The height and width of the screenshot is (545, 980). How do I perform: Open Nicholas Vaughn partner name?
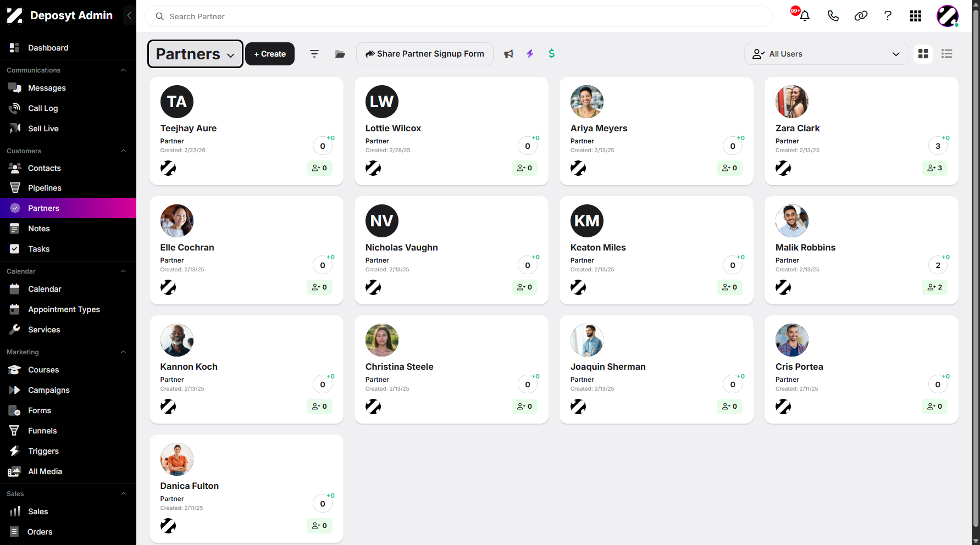point(402,247)
